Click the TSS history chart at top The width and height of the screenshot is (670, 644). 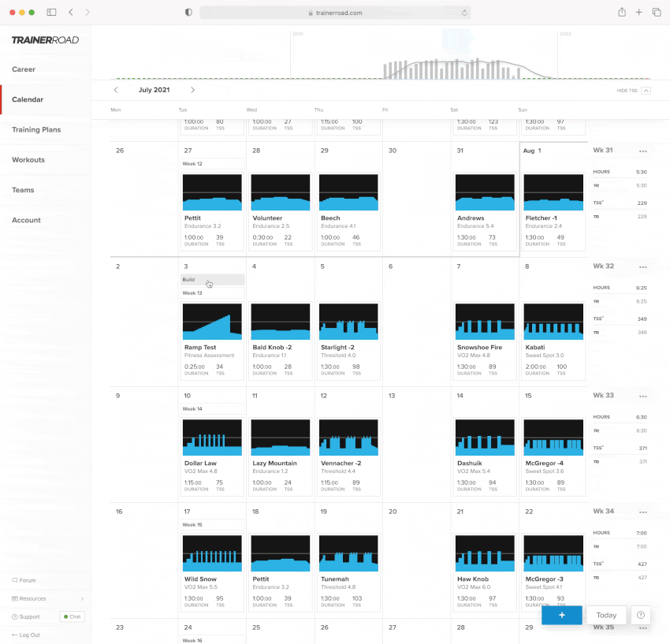point(380,54)
